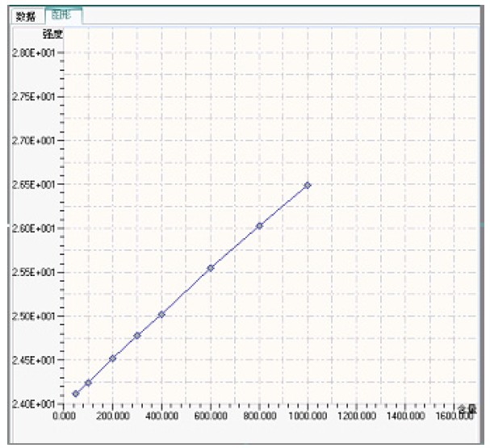This screenshot has width=490, height=448.
Task: Select the 1000.000 x-axis tick label
Action: pos(308,416)
